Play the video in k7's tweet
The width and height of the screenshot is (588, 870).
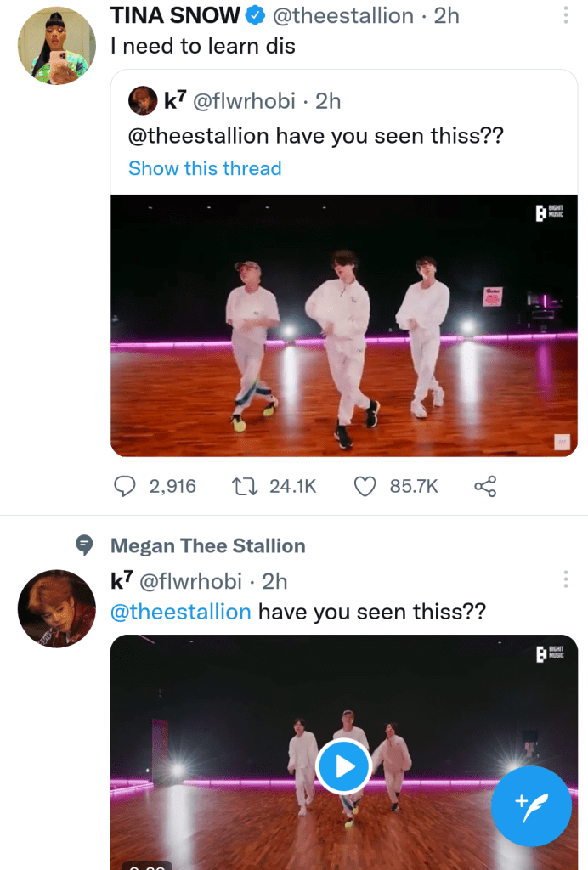point(343,767)
